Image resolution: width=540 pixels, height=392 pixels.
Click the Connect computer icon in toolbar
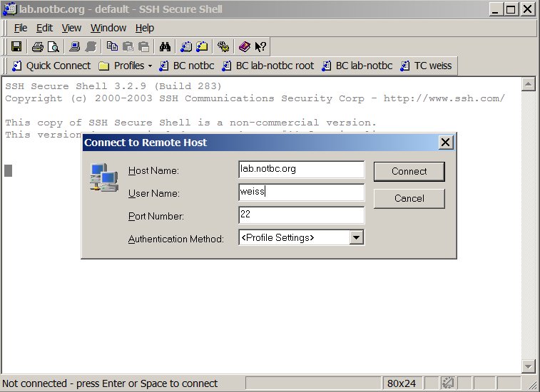pyautogui.click(x=73, y=47)
